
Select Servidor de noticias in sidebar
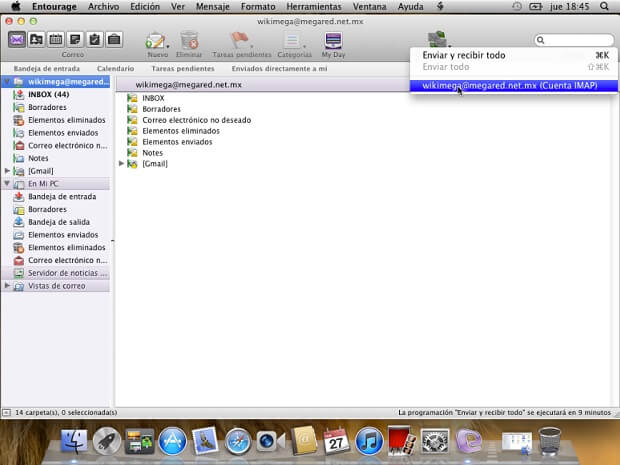pyautogui.click(x=55, y=273)
